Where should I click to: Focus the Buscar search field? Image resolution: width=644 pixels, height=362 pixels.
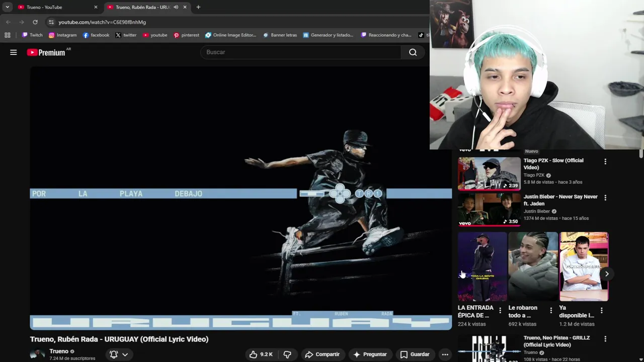click(301, 52)
